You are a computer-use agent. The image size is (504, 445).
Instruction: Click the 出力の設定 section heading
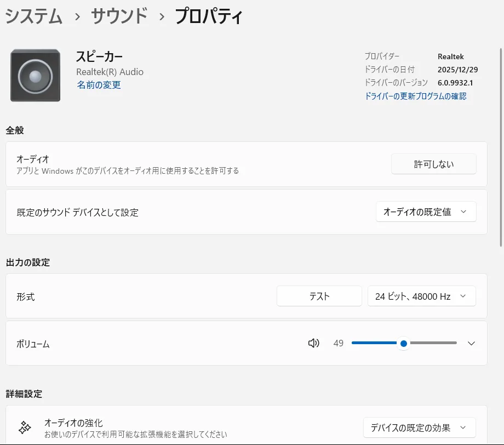(27, 263)
